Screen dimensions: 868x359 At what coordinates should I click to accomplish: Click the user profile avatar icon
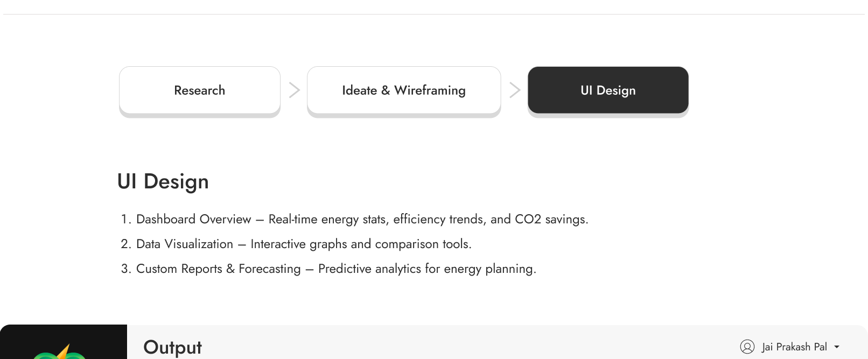(x=747, y=347)
